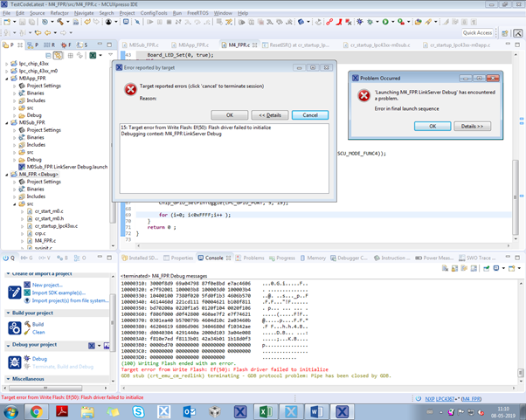The image size is (526, 420).
Task: Collapse the M4_FPR project node
Action: click(7, 175)
